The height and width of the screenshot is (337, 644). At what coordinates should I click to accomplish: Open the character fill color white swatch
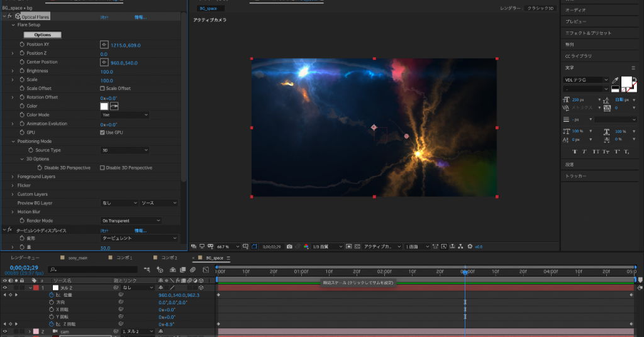(x=626, y=82)
